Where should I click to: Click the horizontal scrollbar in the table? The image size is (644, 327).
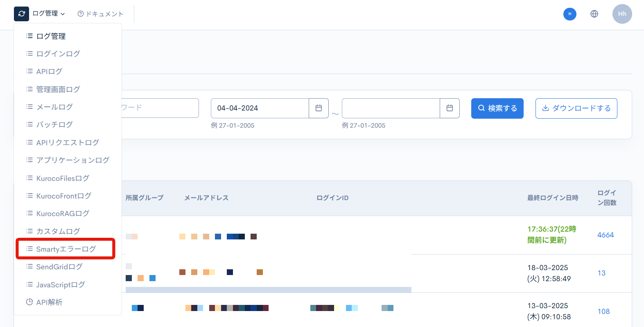pyautogui.click(x=269, y=290)
